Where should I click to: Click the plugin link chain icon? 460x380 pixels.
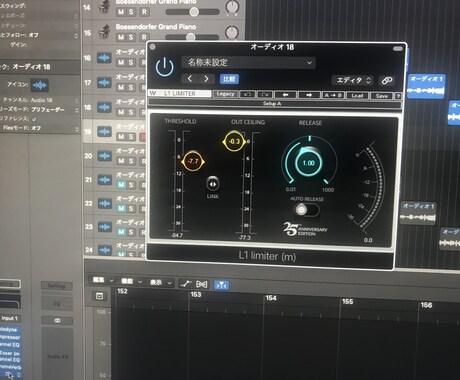click(387, 80)
